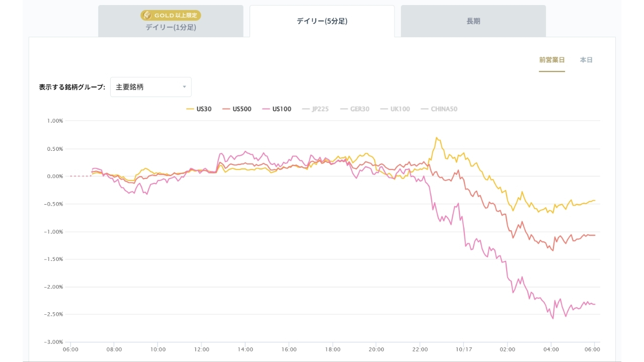This screenshot has width=644, height=362.
Task: Enable UK100 series in legend
Action: [395, 109]
